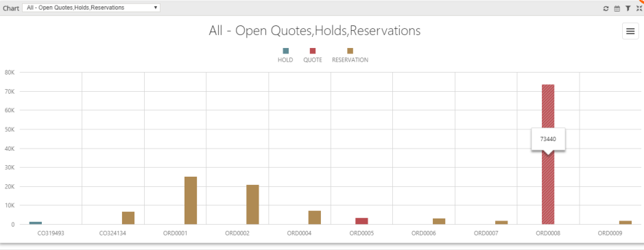This screenshot has height=250, width=644.
Task: Click y-axis label 70K
Action: (10, 92)
